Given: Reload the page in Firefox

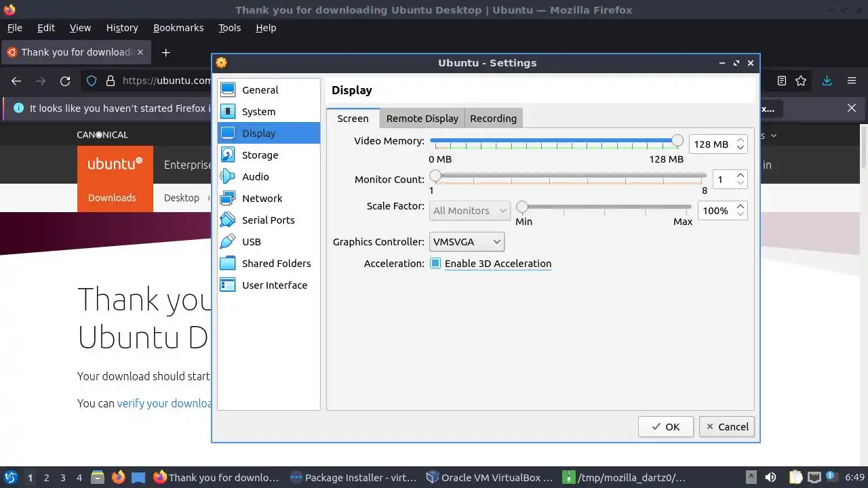Looking at the screenshot, I should [x=65, y=81].
